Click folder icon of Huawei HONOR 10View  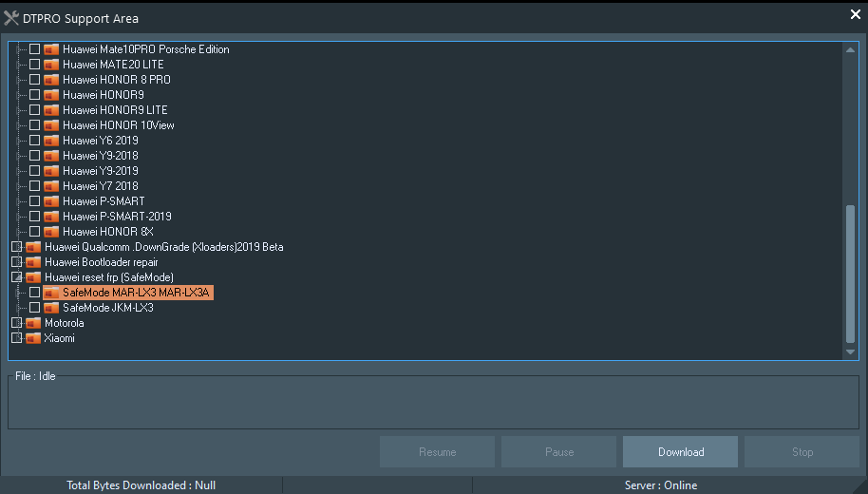click(x=51, y=125)
